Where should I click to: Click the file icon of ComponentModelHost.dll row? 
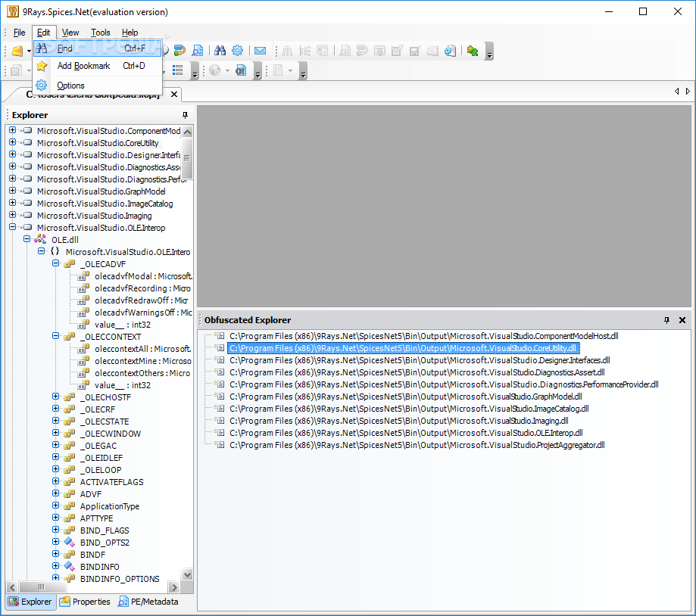click(x=220, y=336)
